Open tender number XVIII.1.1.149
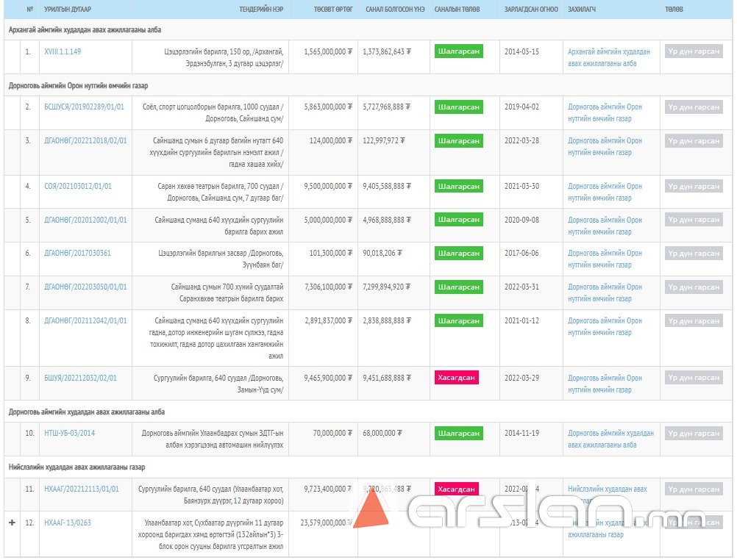 [63, 52]
